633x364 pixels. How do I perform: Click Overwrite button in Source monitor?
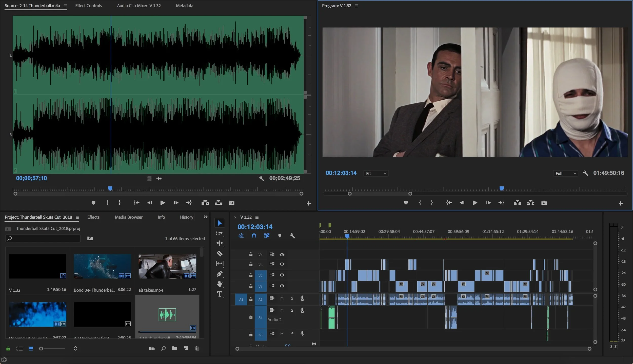(x=218, y=203)
